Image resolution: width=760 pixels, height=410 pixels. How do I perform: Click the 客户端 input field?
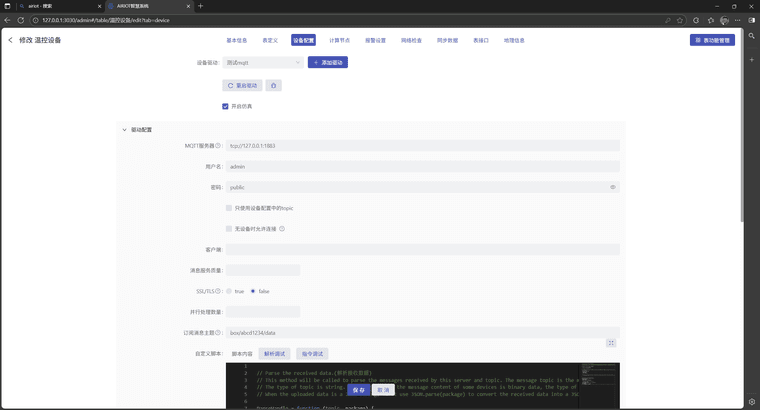(422, 250)
